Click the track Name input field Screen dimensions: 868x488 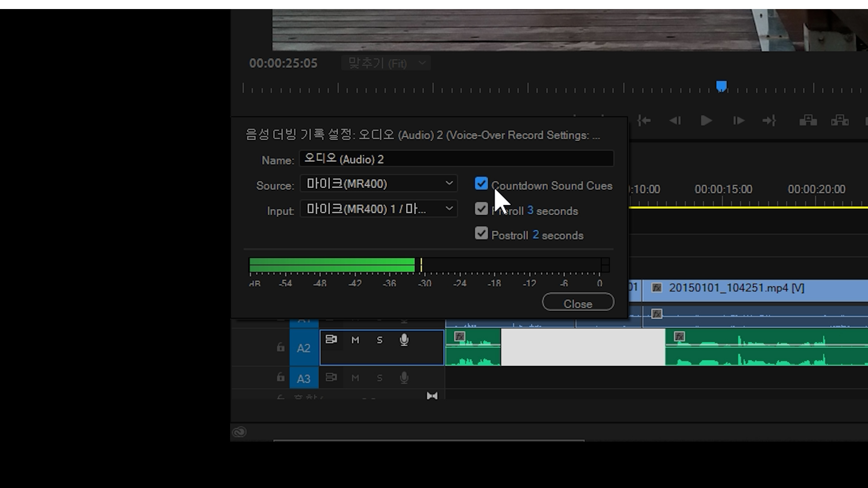pos(456,159)
